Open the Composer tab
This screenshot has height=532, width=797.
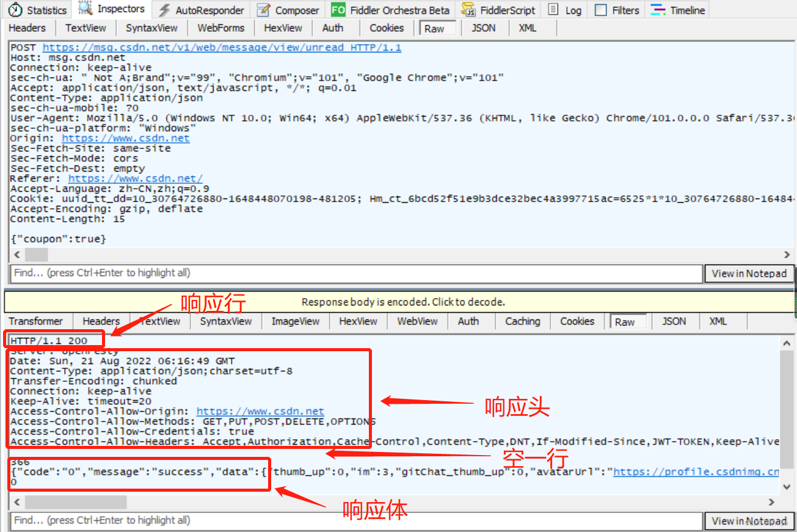point(288,10)
